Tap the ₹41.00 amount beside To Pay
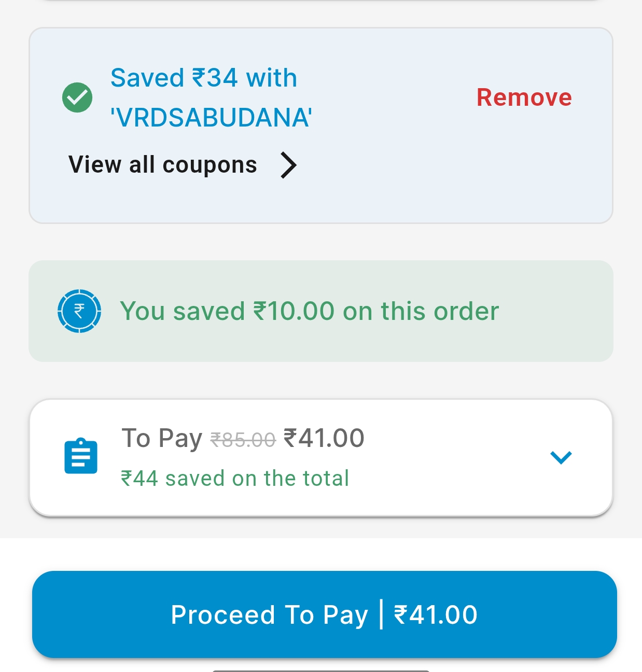The height and width of the screenshot is (672, 642). (x=324, y=438)
